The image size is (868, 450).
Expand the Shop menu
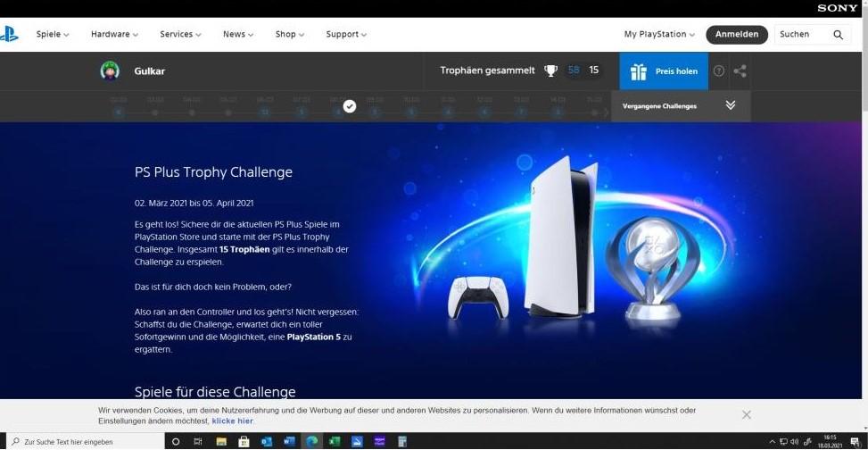point(290,34)
